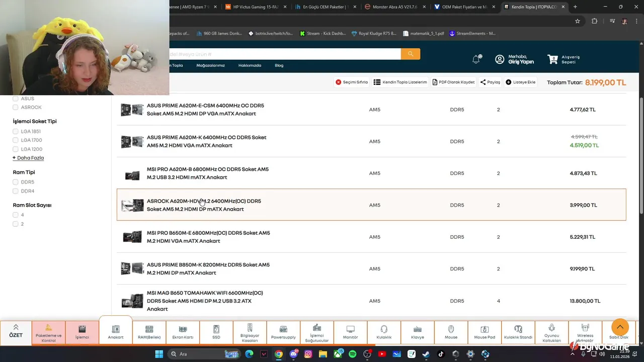The width and height of the screenshot is (644, 362).
Task: Open Windows Start menu
Action: (x=158, y=354)
